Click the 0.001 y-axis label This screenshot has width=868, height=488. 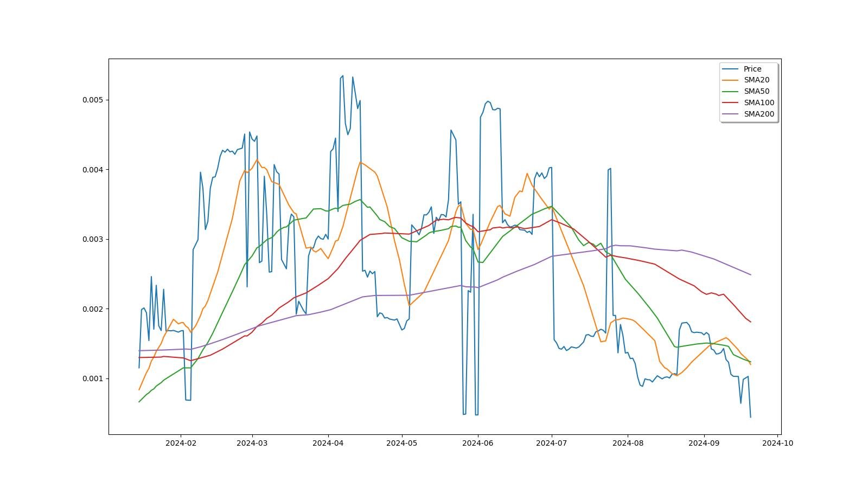pyautogui.click(x=92, y=379)
